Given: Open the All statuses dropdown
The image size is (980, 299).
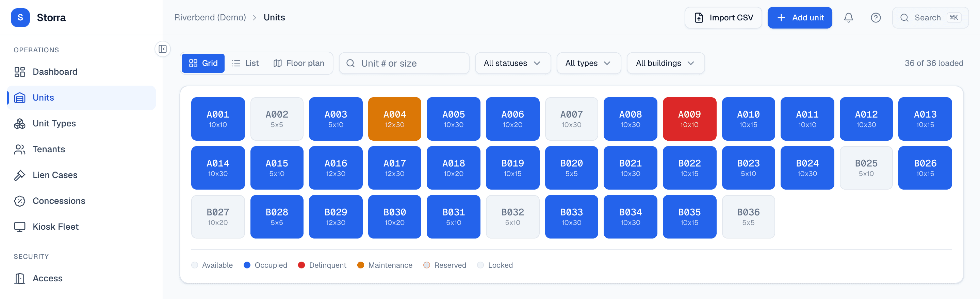Looking at the screenshot, I should point(512,63).
